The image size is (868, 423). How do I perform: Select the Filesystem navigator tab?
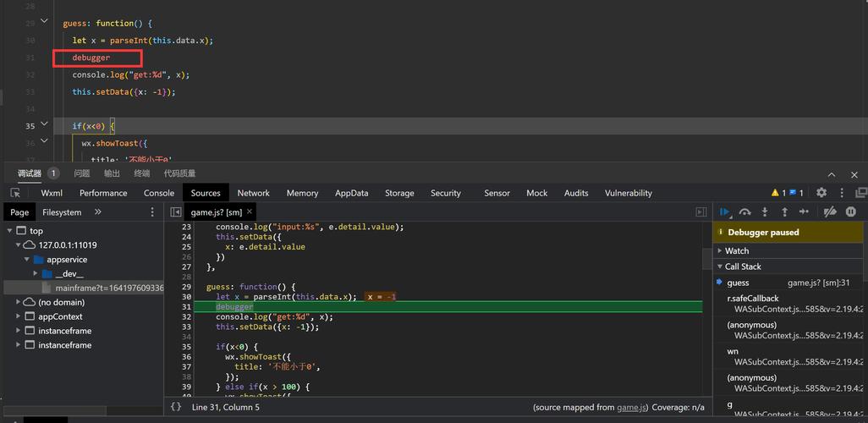coord(62,212)
